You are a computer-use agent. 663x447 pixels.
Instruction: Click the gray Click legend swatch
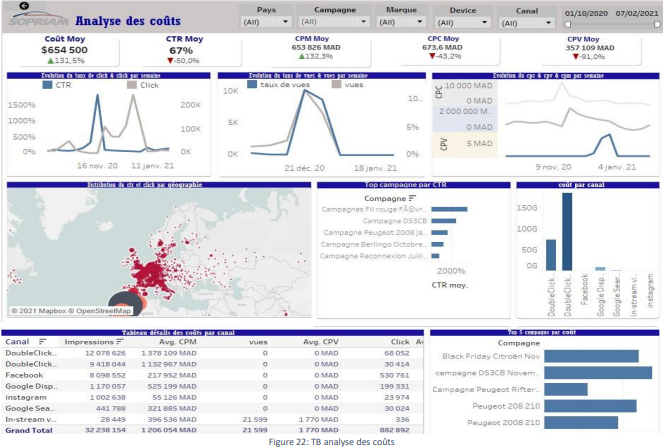tap(132, 85)
